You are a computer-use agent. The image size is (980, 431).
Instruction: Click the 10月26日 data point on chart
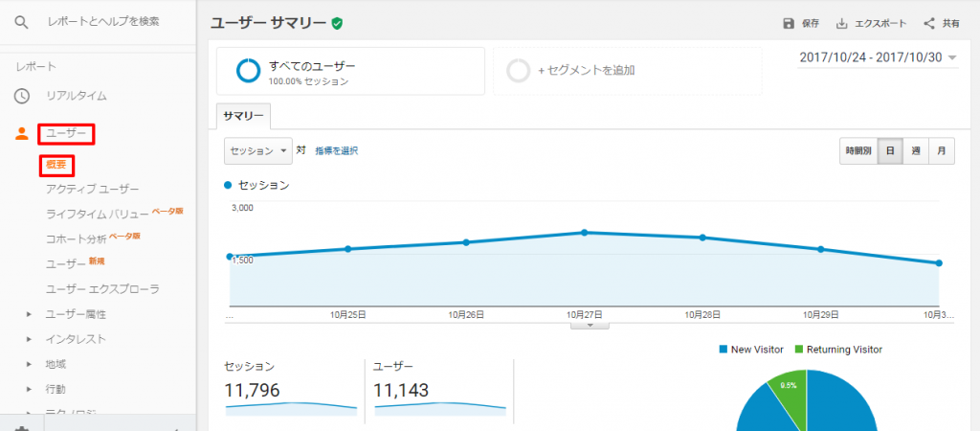tap(466, 242)
